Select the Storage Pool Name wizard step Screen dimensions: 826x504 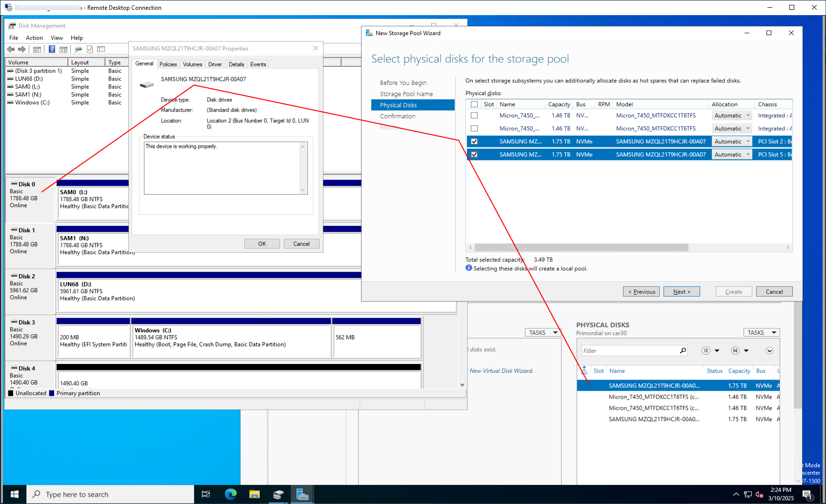click(406, 94)
